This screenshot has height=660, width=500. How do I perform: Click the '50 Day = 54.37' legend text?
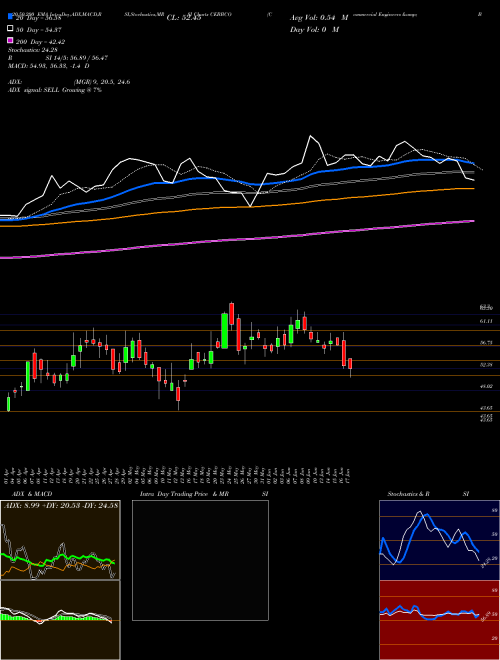coord(38,29)
